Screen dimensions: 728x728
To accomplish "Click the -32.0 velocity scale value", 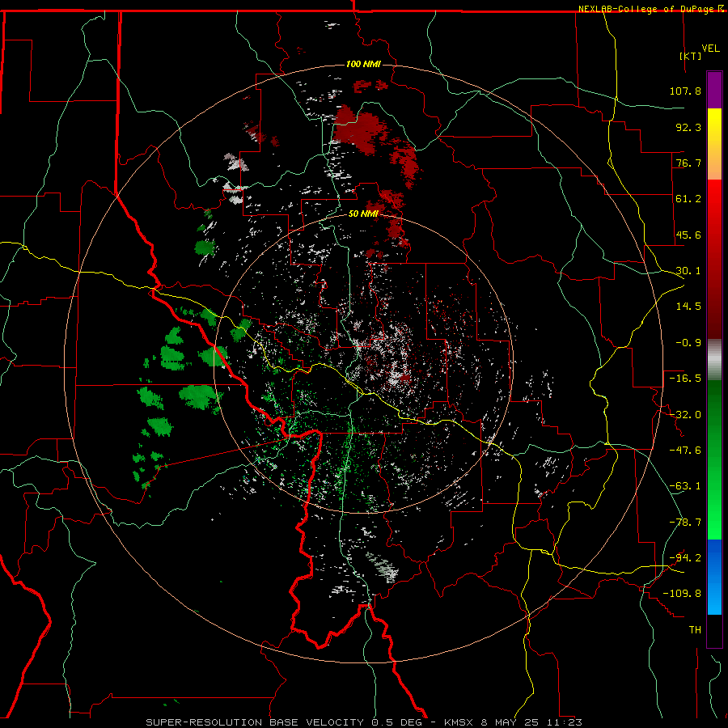I will (685, 415).
